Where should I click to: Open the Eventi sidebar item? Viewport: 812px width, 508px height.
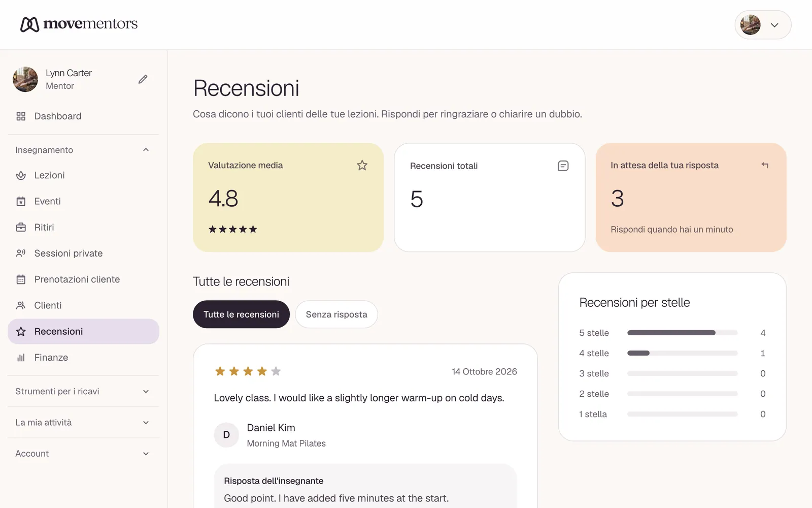click(84, 202)
